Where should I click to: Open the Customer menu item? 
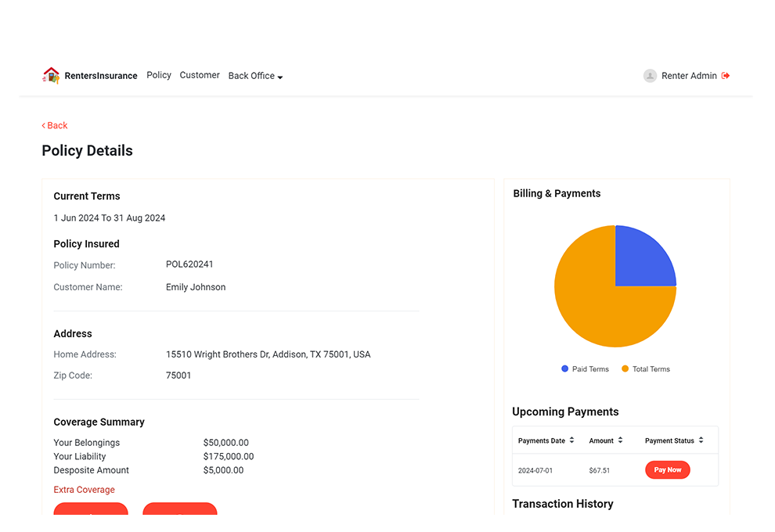[200, 75]
